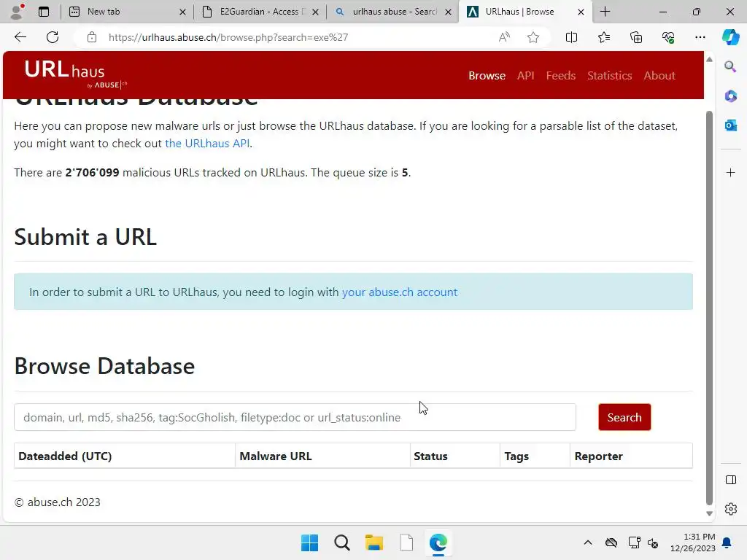
Task: Click the address bar URL
Action: (x=228, y=37)
